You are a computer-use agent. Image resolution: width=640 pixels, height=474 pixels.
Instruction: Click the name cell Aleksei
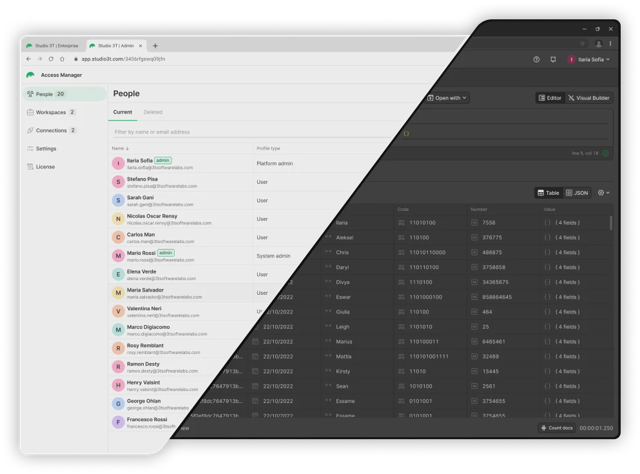click(344, 238)
